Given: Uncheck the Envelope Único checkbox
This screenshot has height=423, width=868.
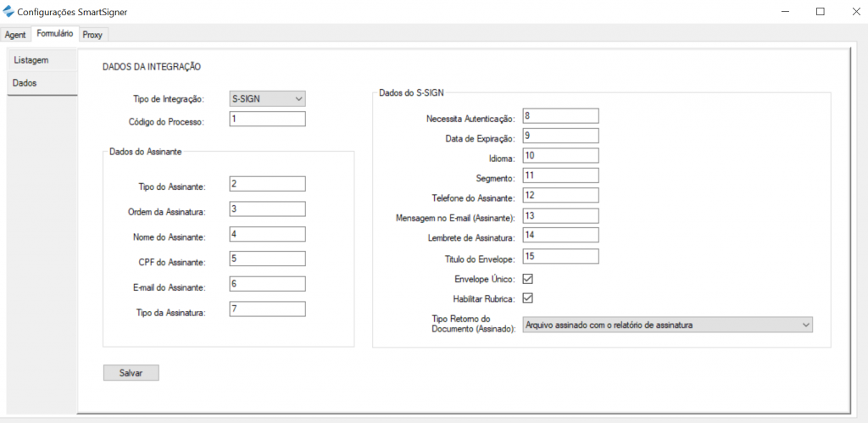Looking at the screenshot, I should 527,278.
